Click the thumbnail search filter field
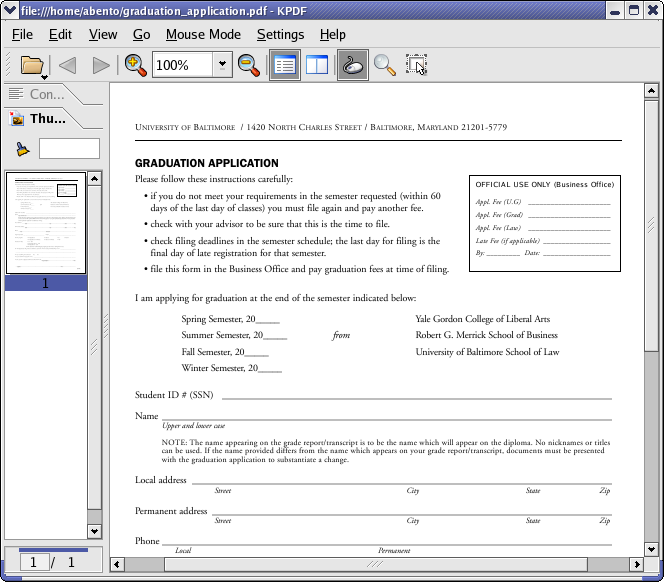Viewport: 664px width, 582px height. (69, 149)
